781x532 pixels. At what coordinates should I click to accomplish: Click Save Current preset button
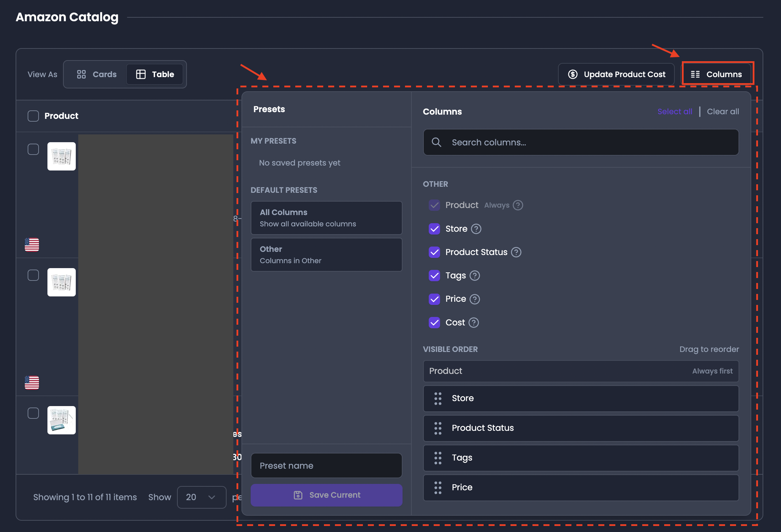(x=326, y=495)
